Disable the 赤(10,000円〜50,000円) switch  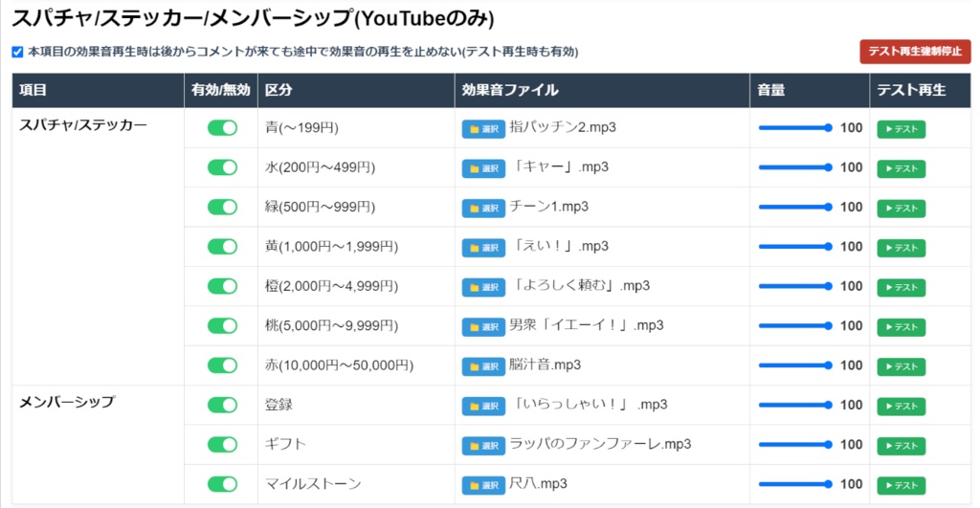[222, 365]
